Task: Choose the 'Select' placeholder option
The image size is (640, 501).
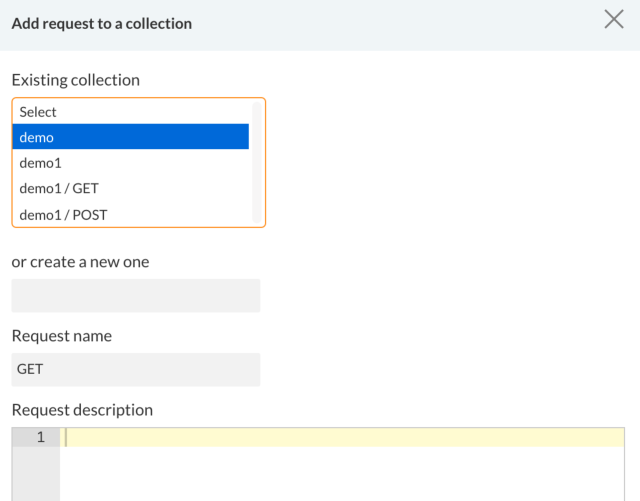Action: coord(130,112)
